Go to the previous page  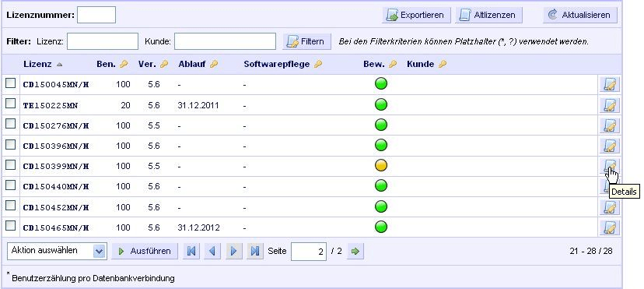click(x=212, y=251)
